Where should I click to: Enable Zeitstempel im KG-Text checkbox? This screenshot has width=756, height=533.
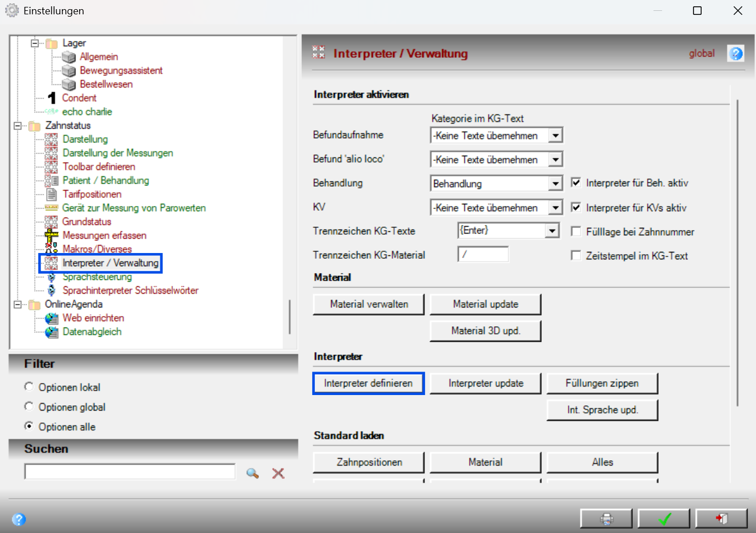pyautogui.click(x=576, y=255)
